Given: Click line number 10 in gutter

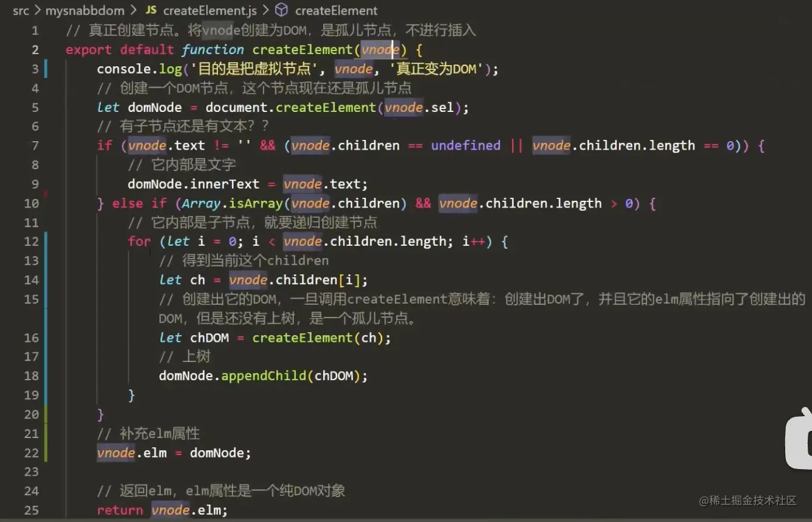Looking at the screenshot, I should click(32, 203).
